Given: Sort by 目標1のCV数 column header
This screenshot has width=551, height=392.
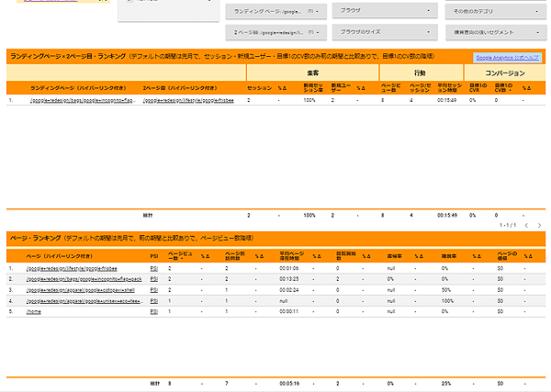Looking at the screenshot, I should (x=503, y=88).
